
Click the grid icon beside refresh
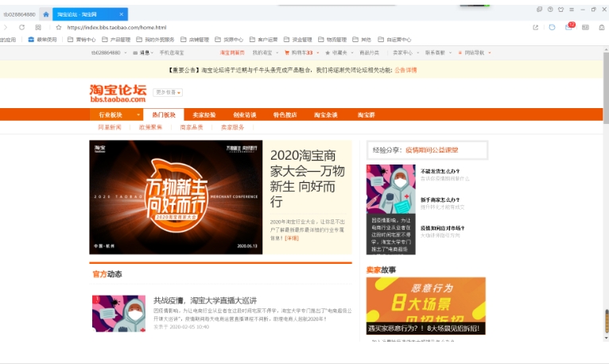click(37, 27)
